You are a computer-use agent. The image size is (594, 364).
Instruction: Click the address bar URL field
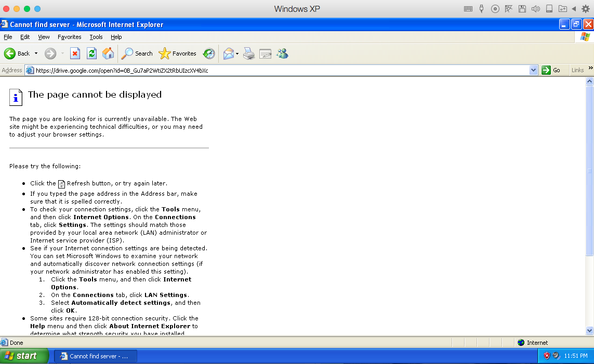280,71
